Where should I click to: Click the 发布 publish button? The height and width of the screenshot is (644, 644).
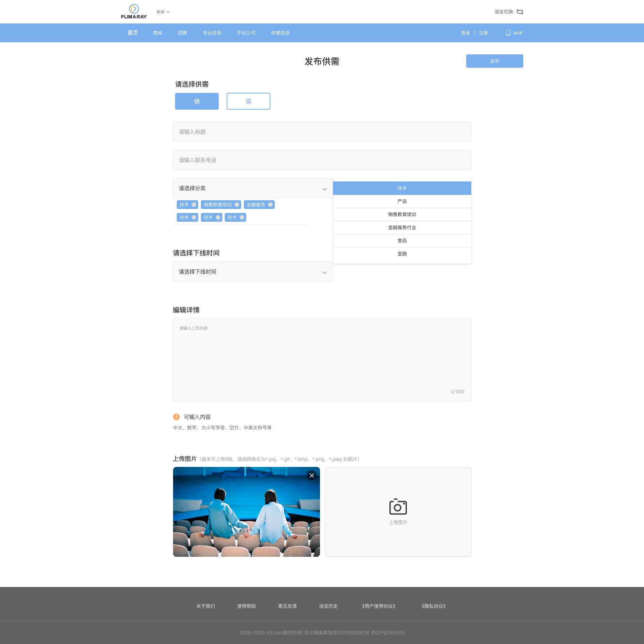[495, 61]
